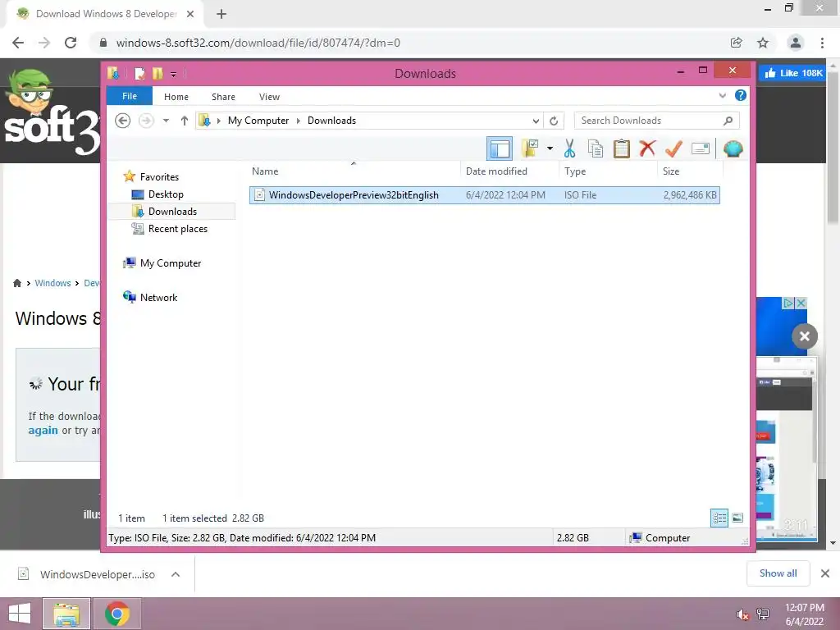Click new folder icon in the title bar

pos(157,73)
